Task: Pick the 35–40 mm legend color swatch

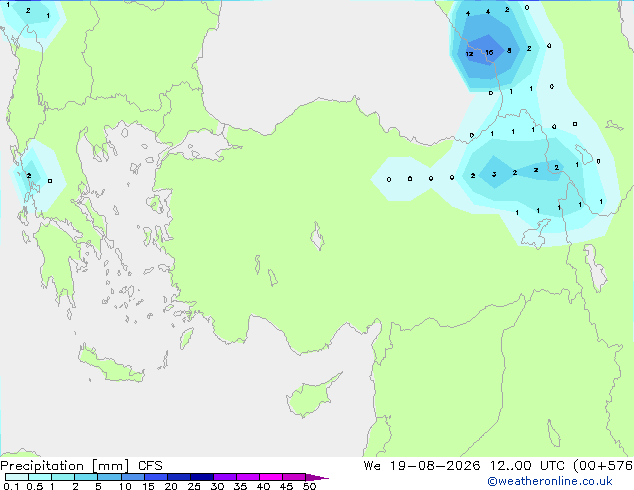Action: (x=248, y=477)
